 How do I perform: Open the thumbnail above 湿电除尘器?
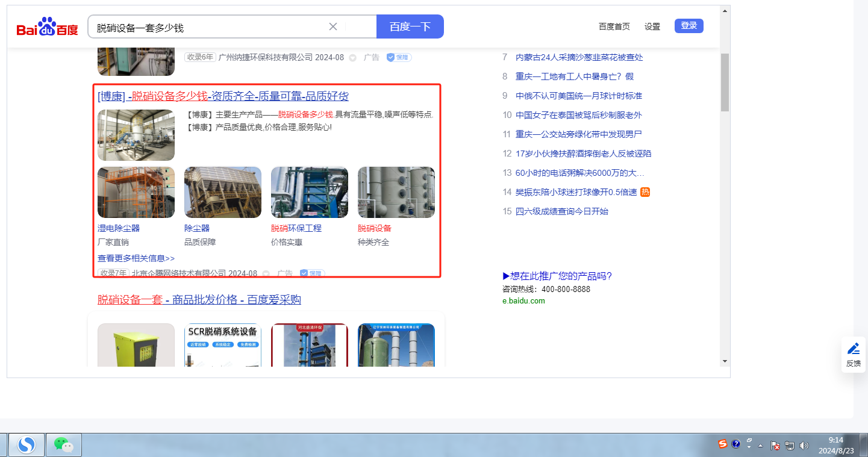pyautogui.click(x=136, y=192)
